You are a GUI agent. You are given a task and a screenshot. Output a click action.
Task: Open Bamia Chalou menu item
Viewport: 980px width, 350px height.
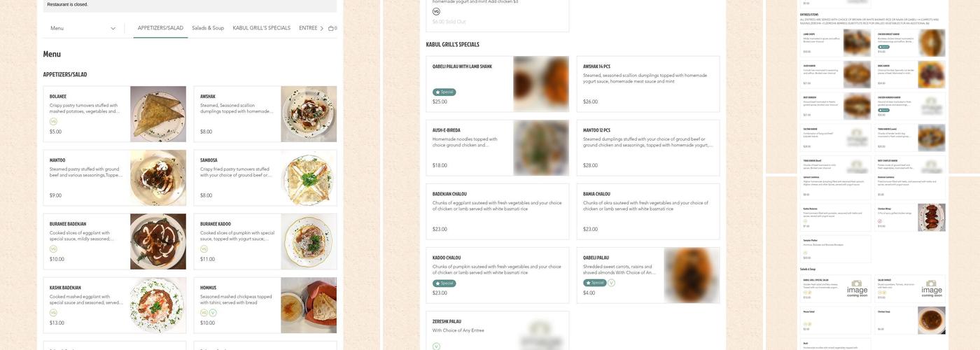[x=648, y=211]
